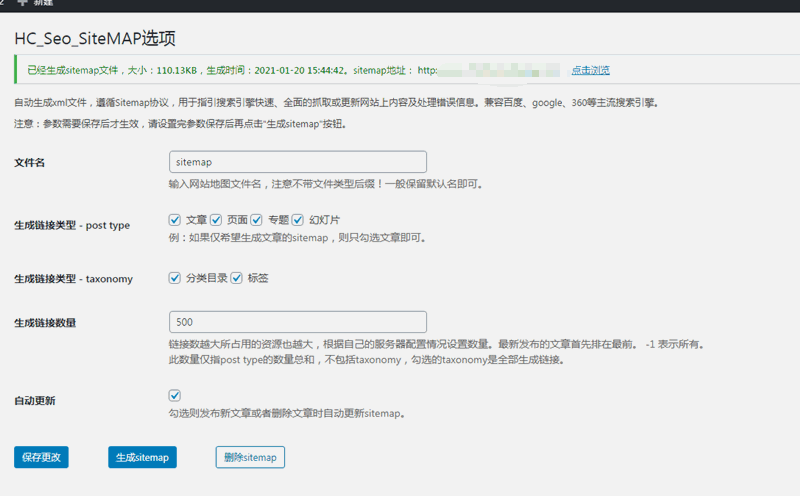Toggle the 专题 post type checkbox

[x=257, y=219]
